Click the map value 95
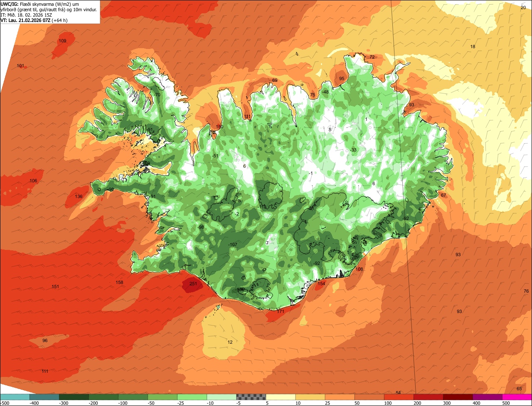This screenshot has width=532, height=406. [342, 78]
